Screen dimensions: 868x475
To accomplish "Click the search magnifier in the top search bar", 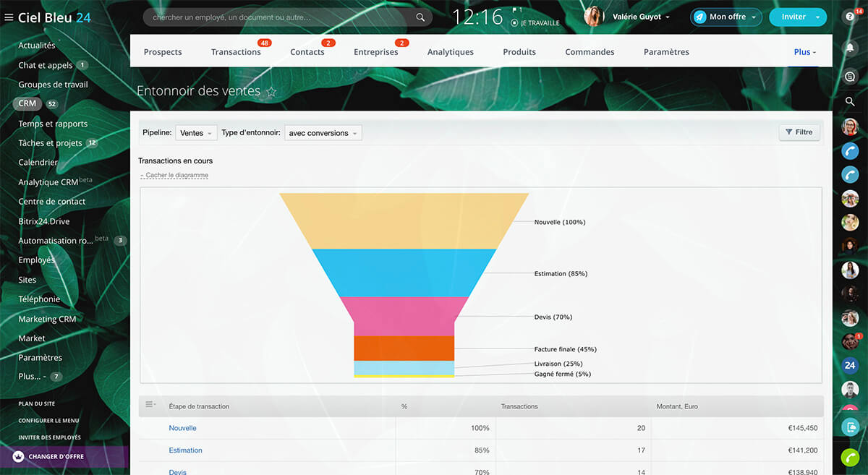I will (x=420, y=17).
